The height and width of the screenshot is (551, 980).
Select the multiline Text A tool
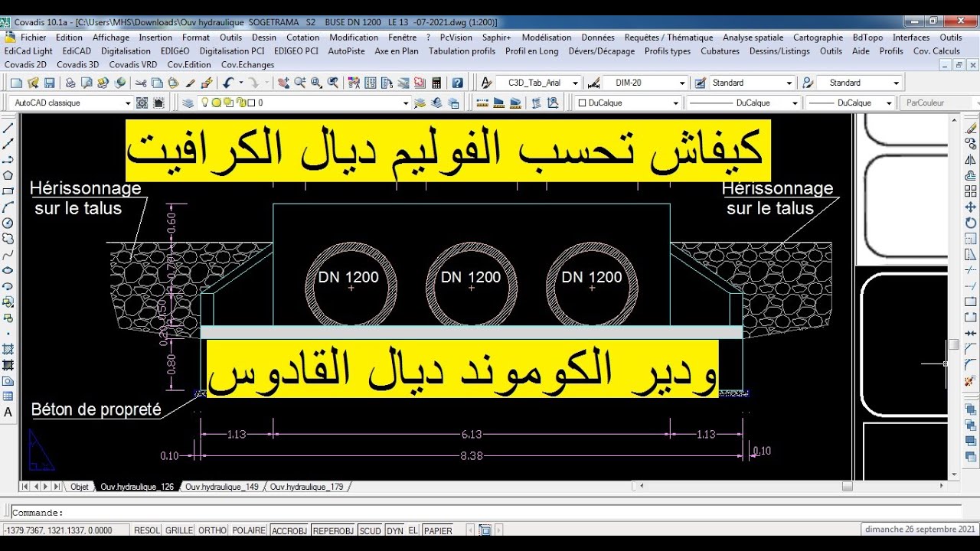click(x=8, y=412)
